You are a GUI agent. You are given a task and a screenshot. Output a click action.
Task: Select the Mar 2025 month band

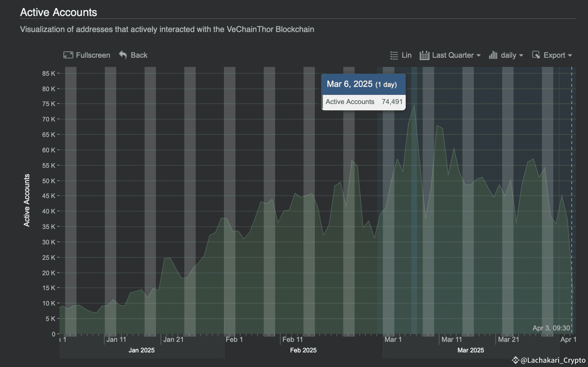pyautogui.click(x=471, y=350)
